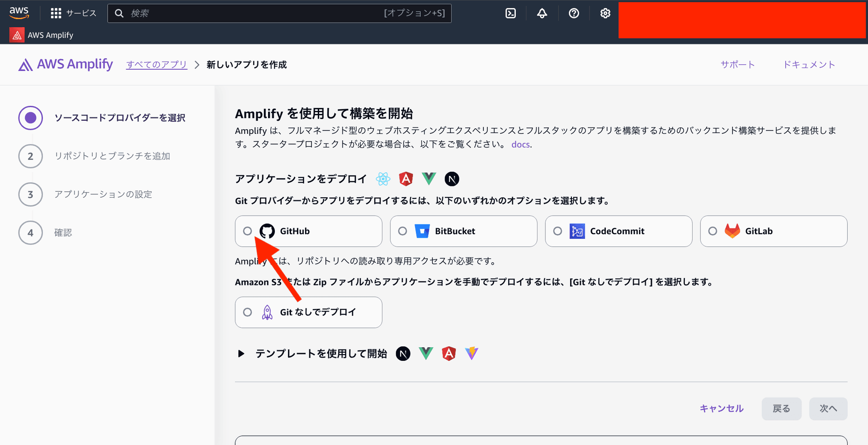Click the CodeCommit logo icon

[x=577, y=231]
